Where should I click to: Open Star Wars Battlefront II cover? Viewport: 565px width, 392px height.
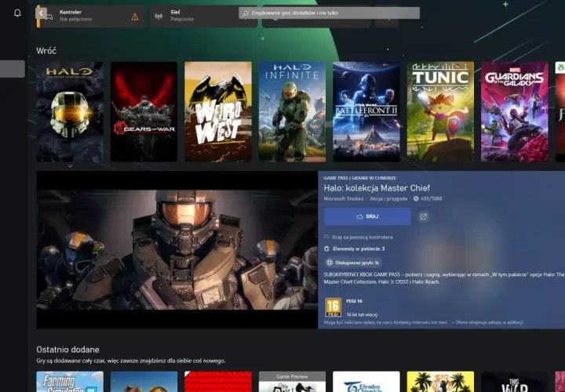click(366, 111)
